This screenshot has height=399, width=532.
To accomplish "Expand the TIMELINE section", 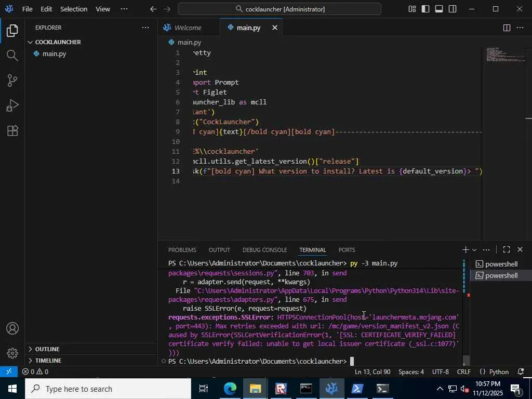I will (48, 361).
